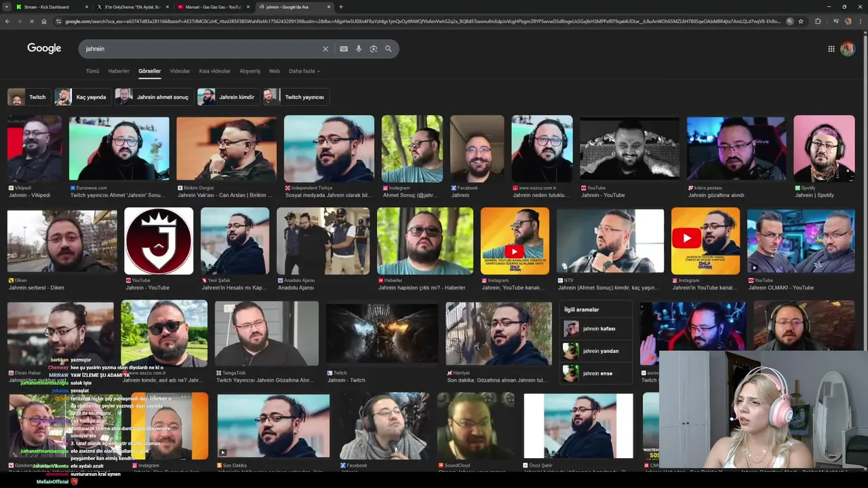Image resolution: width=868 pixels, height=488 pixels.
Task: Open the Chrome three-dot menu
Action: click(860, 21)
